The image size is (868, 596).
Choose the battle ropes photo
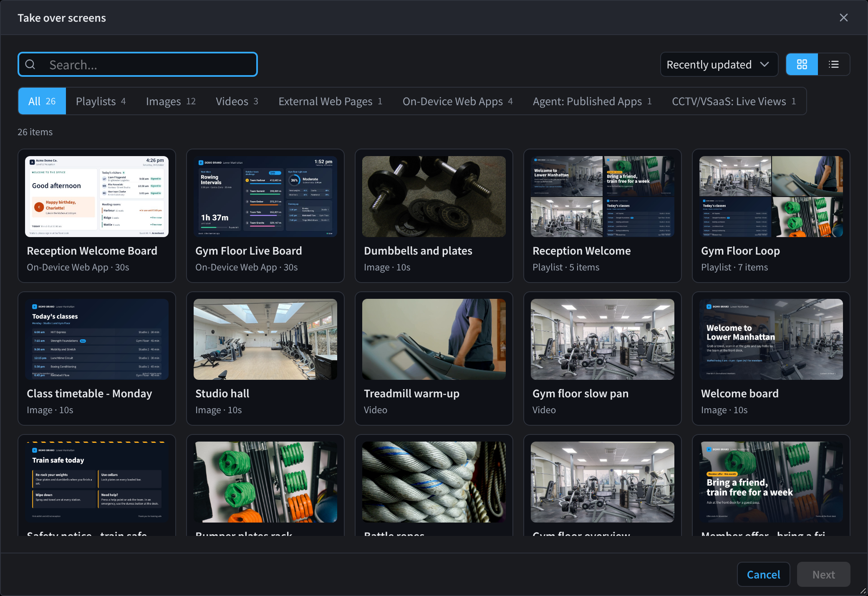[x=434, y=482]
